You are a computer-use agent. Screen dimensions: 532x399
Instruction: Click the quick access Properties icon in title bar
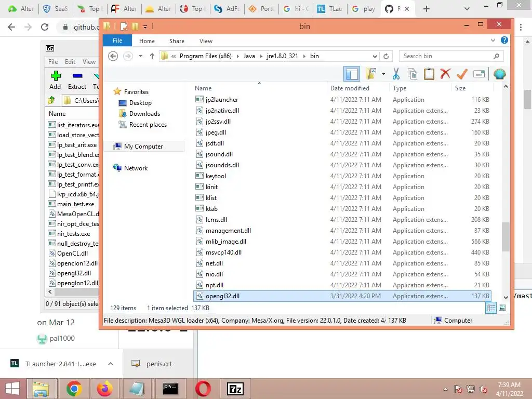(x=124, y=26)
